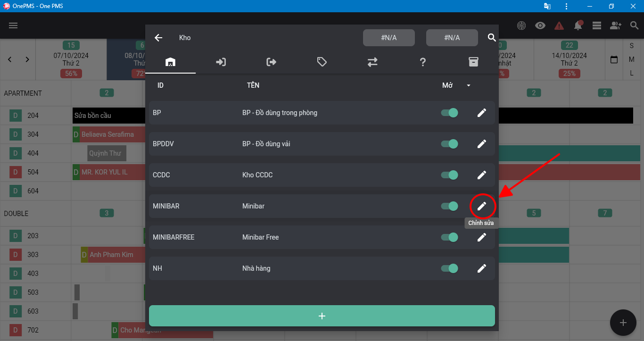Screen dimensions: 644x341
Task: Toggle open switch for MINIBARFREE warehouse
Action: coord(449,237)
